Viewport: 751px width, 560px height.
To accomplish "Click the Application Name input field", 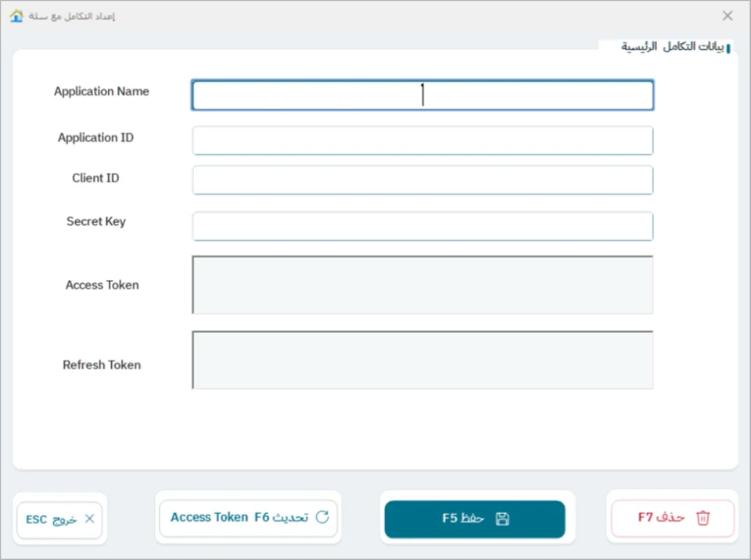I will [422, 95].
